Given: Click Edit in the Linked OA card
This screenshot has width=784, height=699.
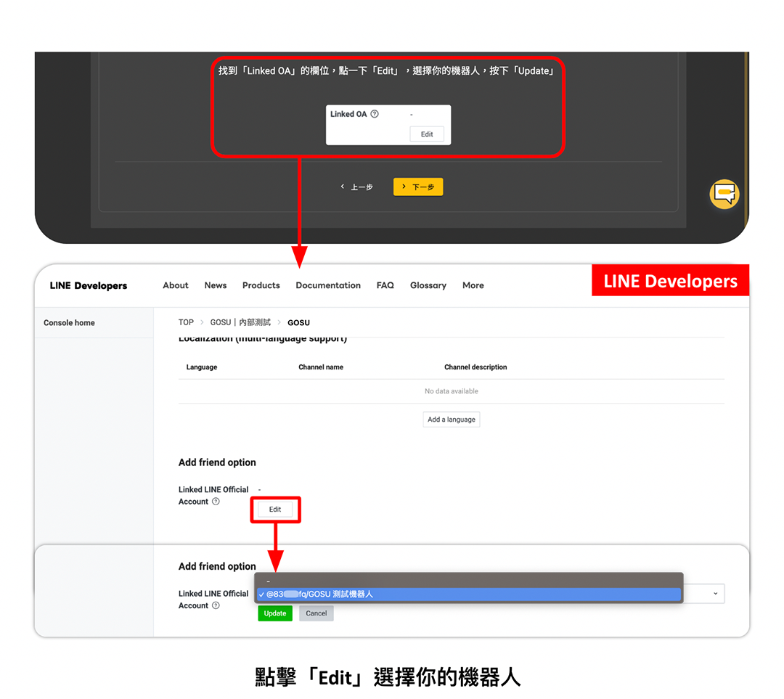Looking at the screenshot, I should click(427, 134).
